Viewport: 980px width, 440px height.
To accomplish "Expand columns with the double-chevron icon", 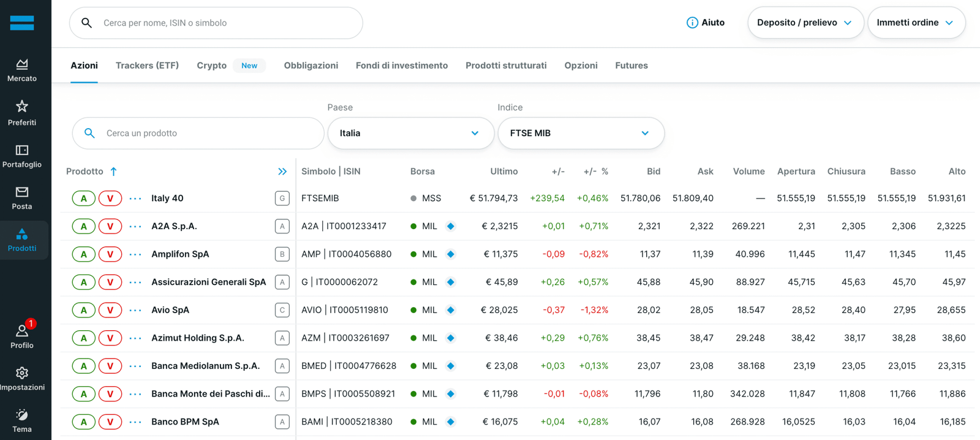I will pyautogui.click(x=282, y=172).
